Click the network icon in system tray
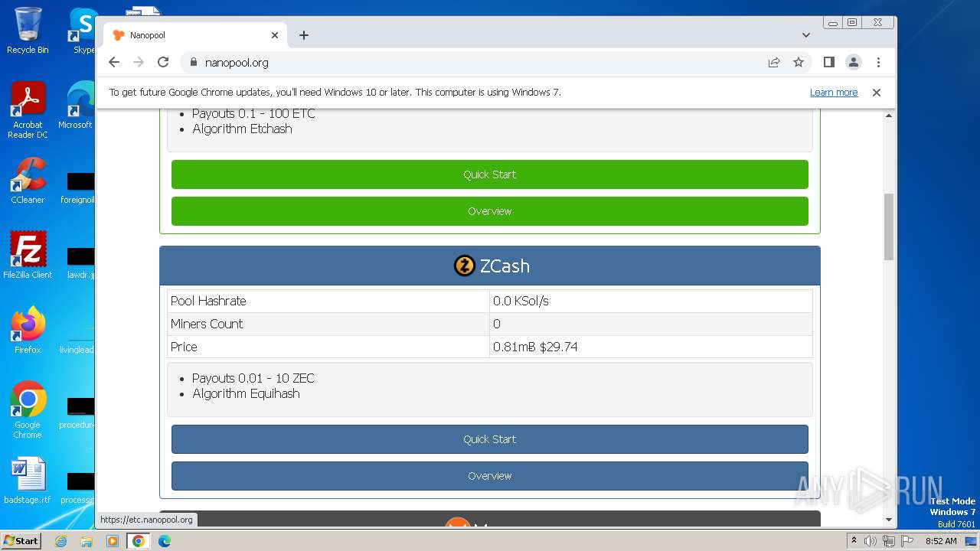This screenshot has width=980, height=551. point(888,541)
